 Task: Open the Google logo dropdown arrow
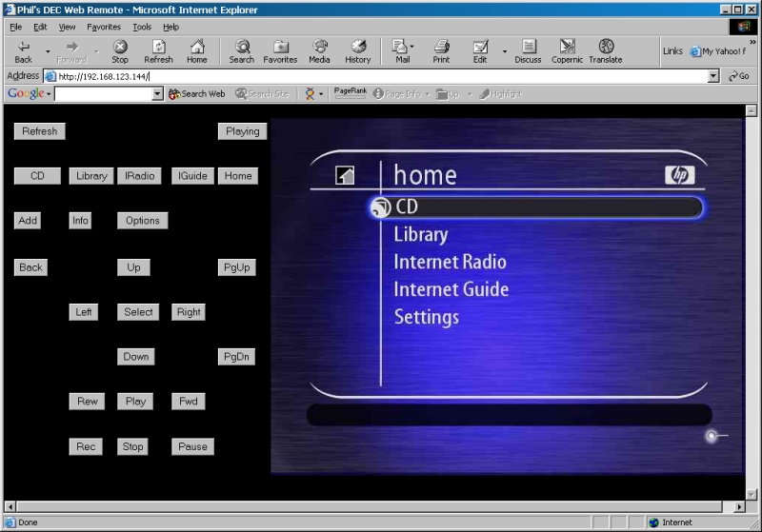(49, 94)
